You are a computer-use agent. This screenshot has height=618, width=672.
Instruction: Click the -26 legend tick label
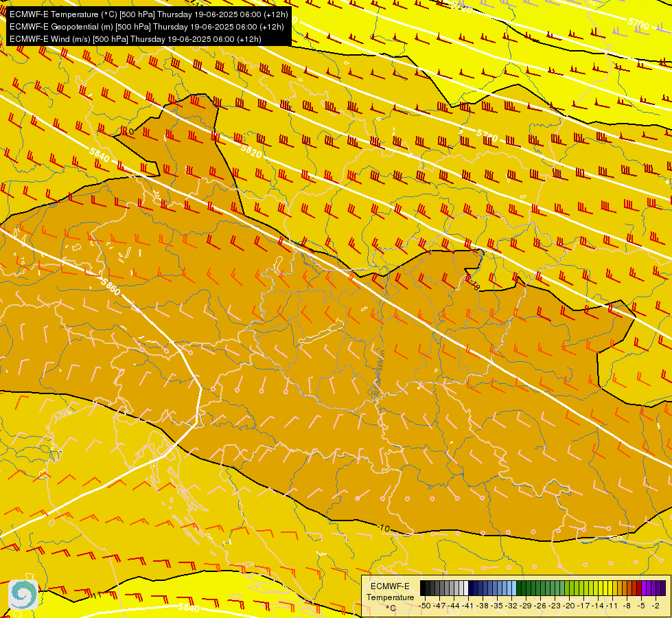click(540, 606)
